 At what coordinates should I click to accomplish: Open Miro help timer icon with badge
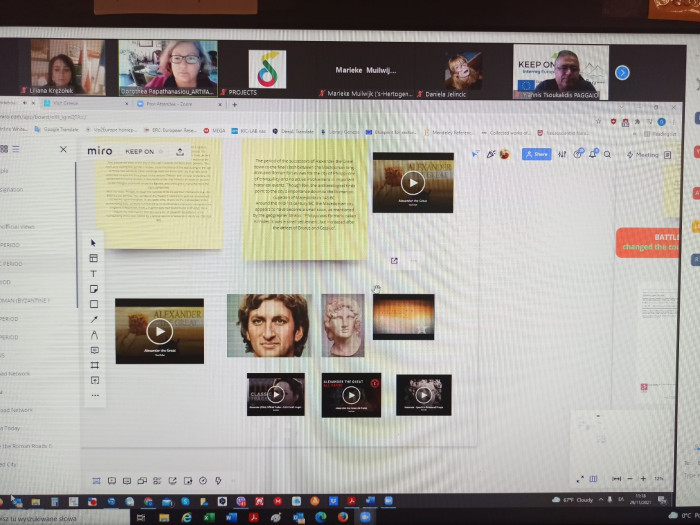point(578,154)
